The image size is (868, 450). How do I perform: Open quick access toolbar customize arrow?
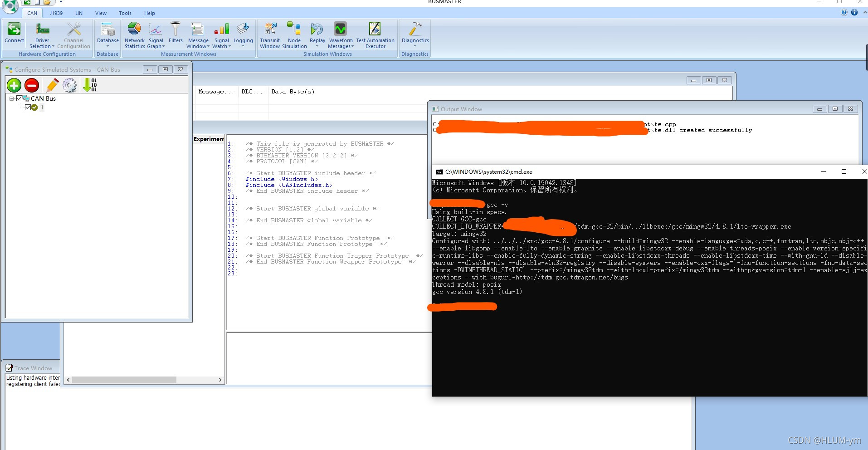[61, 2]
